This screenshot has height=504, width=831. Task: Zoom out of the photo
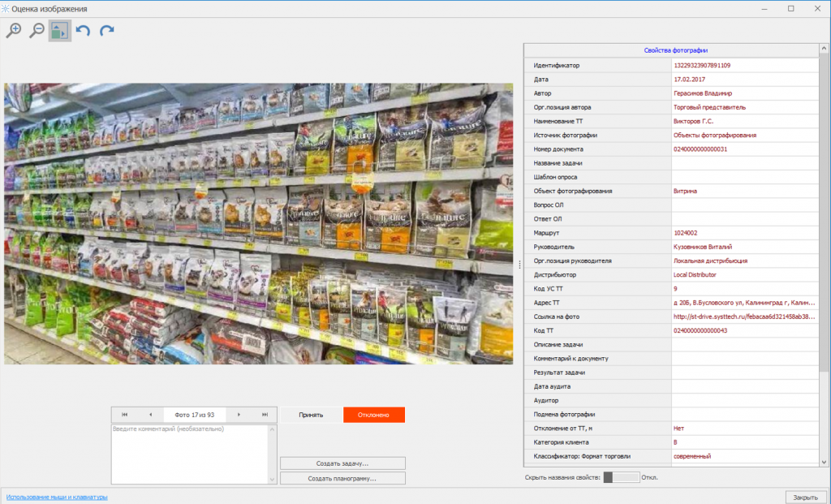pos(37,30)
